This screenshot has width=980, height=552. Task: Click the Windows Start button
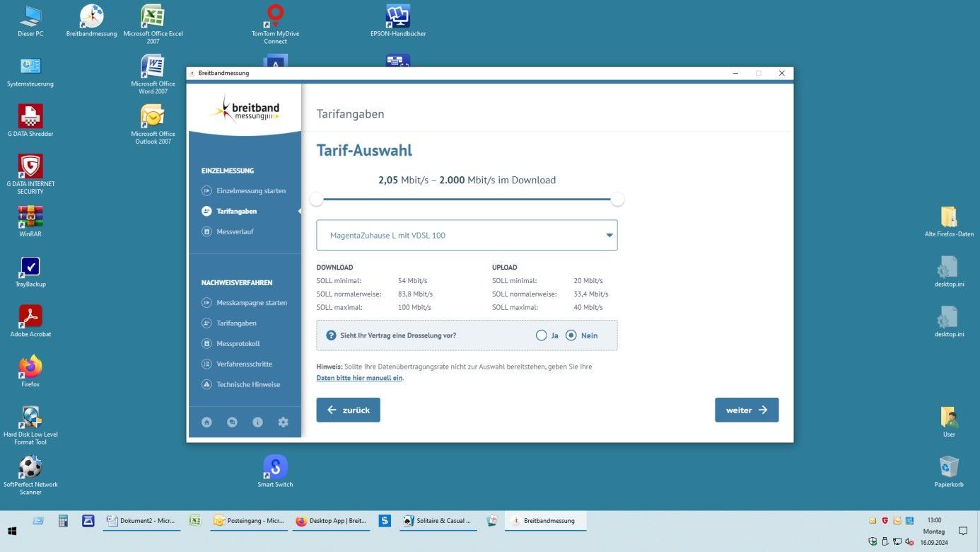[x=12, y=531]
